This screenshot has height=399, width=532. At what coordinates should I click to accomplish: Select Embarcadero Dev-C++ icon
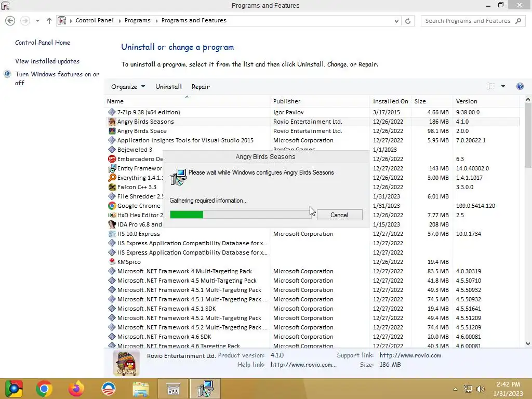112,159
